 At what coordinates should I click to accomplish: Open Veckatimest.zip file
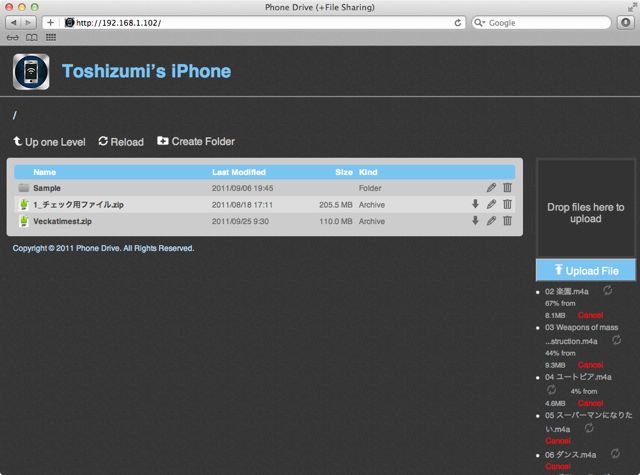tap(62, 222)
